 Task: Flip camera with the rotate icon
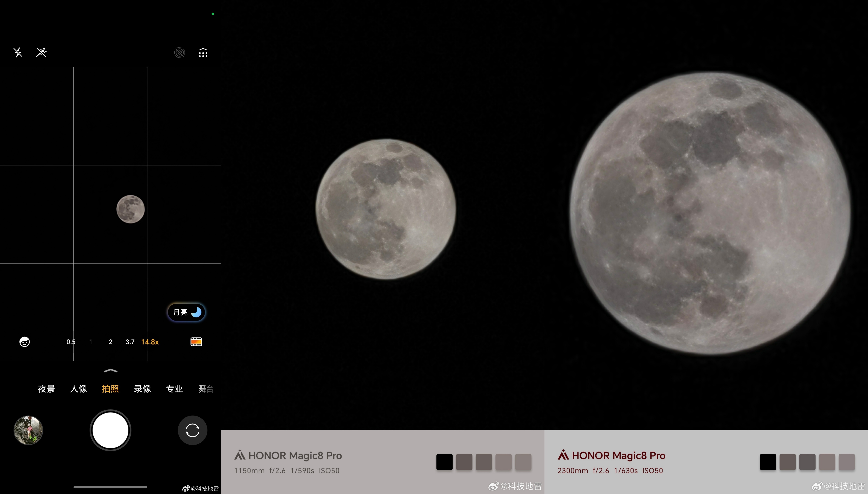pyautogui.click(x=192, y=430)
